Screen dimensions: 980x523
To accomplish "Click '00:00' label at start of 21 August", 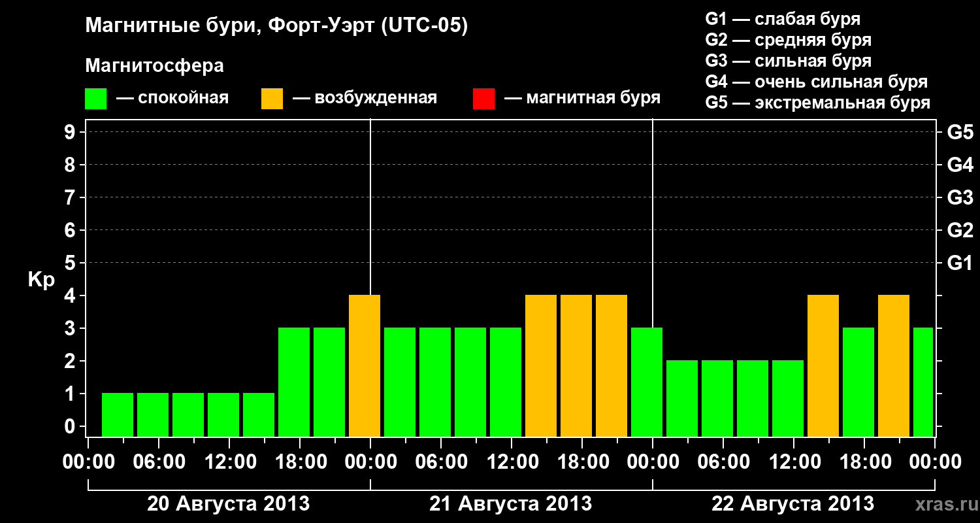I will (x=370, y=462).
